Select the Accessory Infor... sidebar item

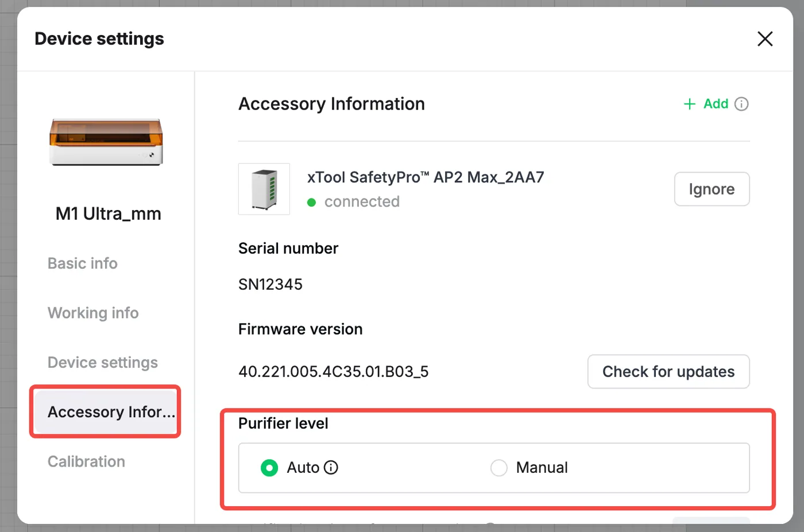(x=106, y=412)
